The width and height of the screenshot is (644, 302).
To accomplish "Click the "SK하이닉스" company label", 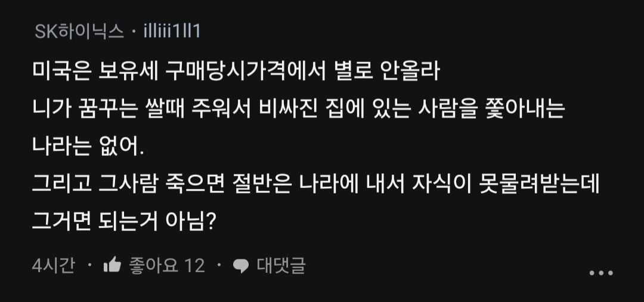I will click(x=79, y=31).
